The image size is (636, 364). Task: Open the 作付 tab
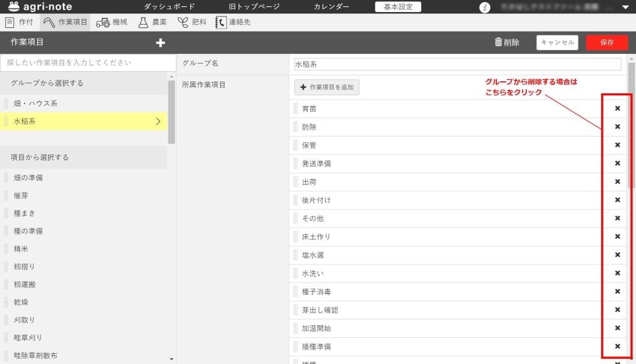pos(19,22)
